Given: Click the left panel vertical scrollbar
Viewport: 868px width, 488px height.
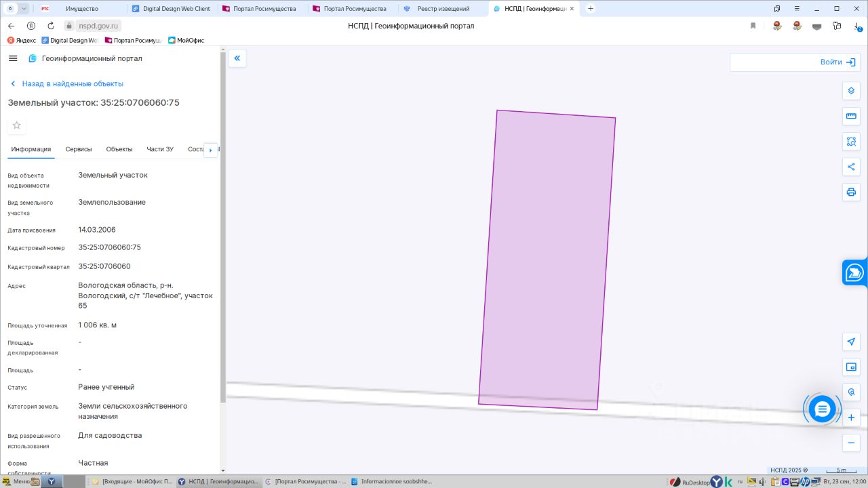Looking at the screenshot, I should 223,227.
